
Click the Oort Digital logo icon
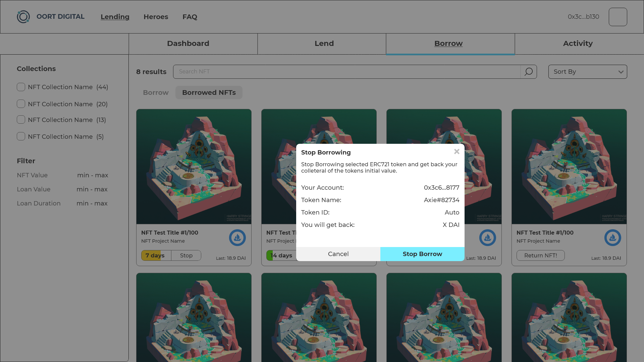click(23, 17)
